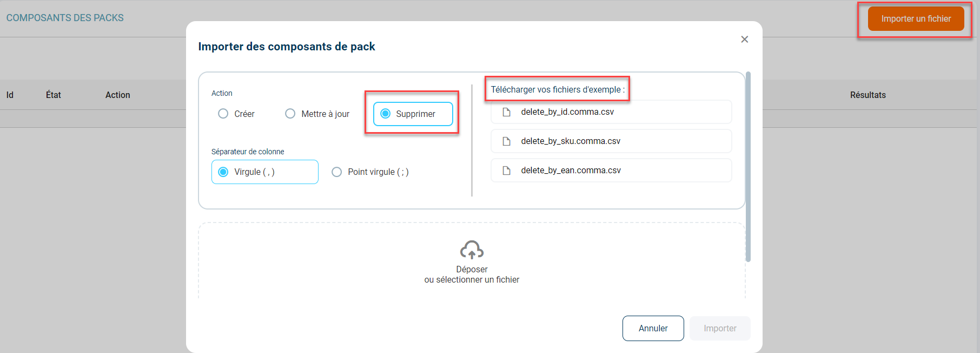Click the Déposer ou sélectionner un fichier zone
The image size is (980, 353).
coord(472,274)
